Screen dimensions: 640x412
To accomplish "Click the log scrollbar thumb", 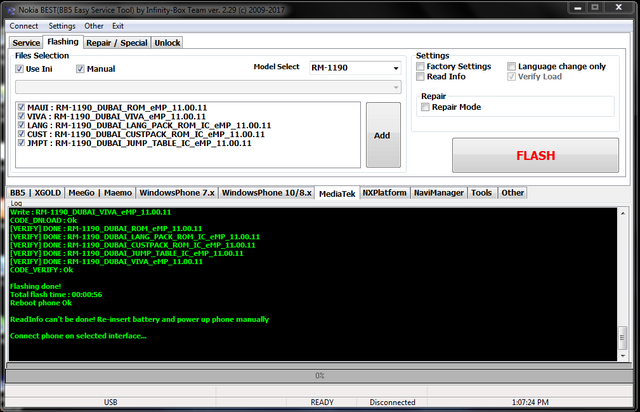I will (622, 337).
